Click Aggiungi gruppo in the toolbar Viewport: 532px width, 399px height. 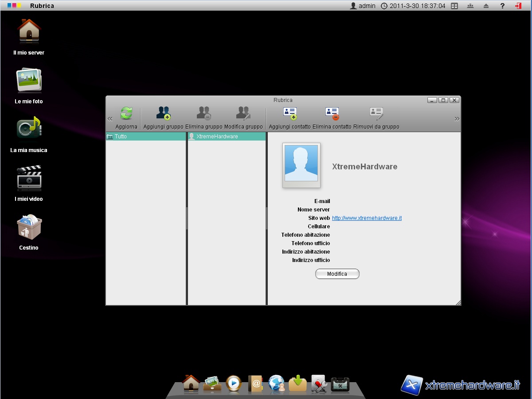tap(163, 114)
